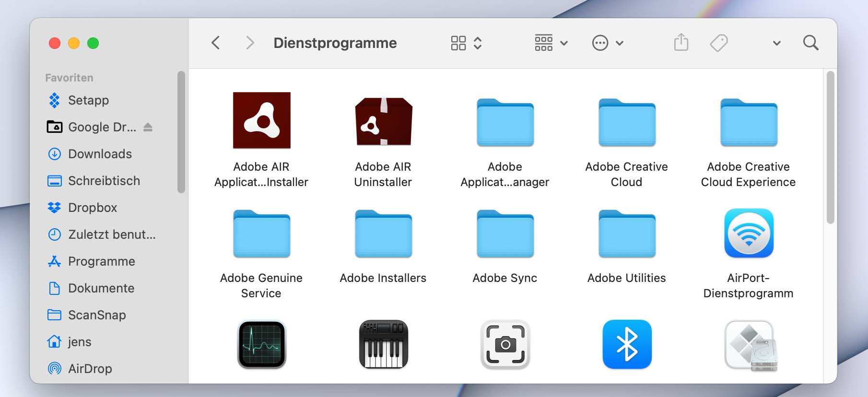The image size is (868, 397).
Task: Select the Audio MIDI piano keyboard icon
Action: click(383, 344)
